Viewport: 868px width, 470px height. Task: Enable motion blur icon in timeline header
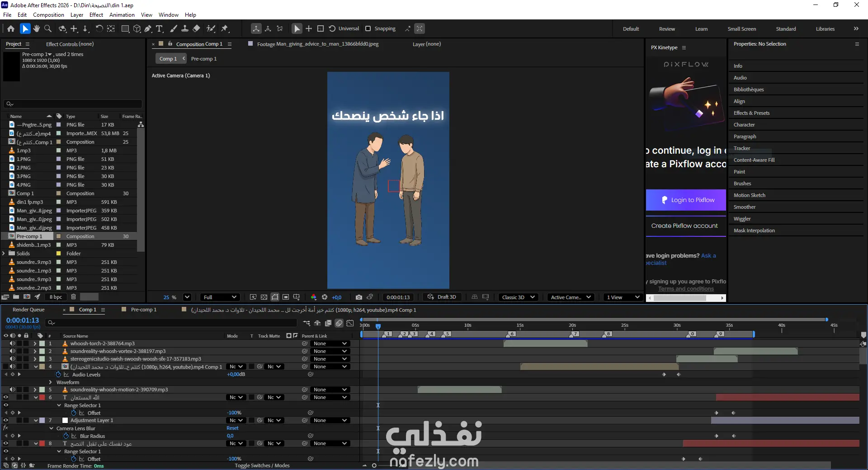pos(339,323)
